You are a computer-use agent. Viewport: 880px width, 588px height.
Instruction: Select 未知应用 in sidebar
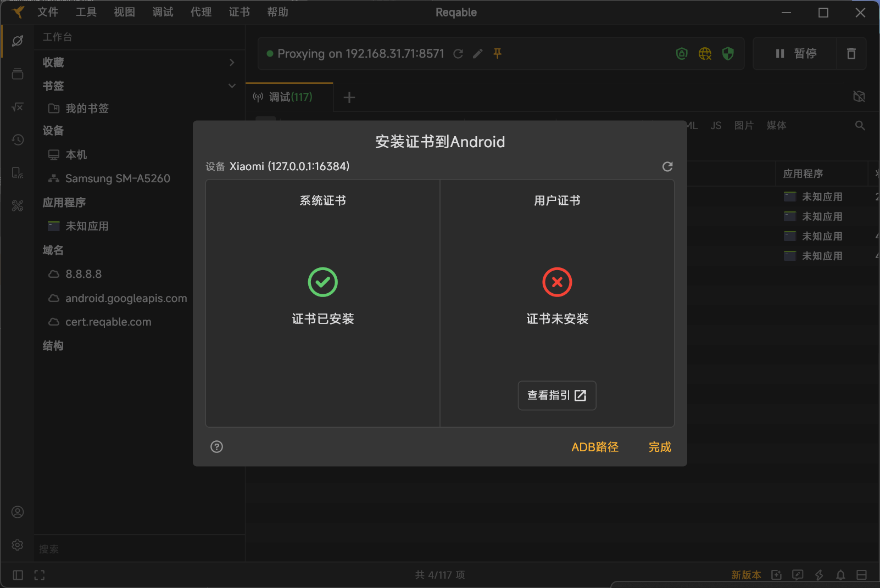tap(87, 226)
